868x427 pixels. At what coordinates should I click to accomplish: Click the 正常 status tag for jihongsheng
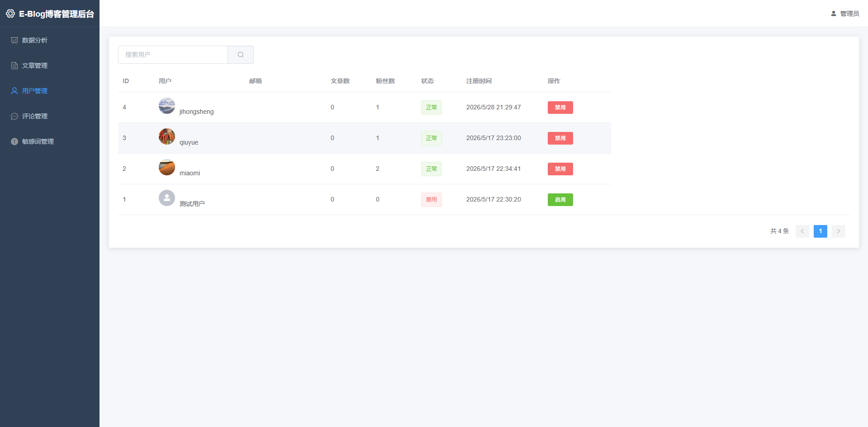(432, 108)
